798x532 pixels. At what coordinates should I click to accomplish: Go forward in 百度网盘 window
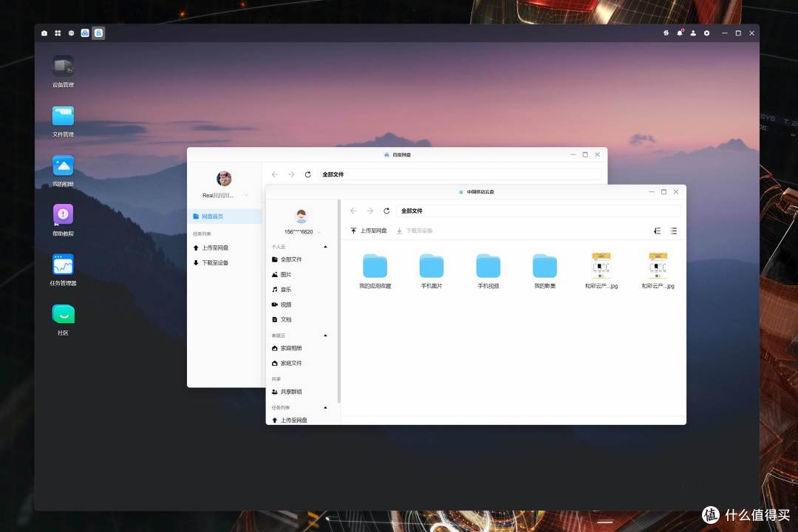(291, 174)
